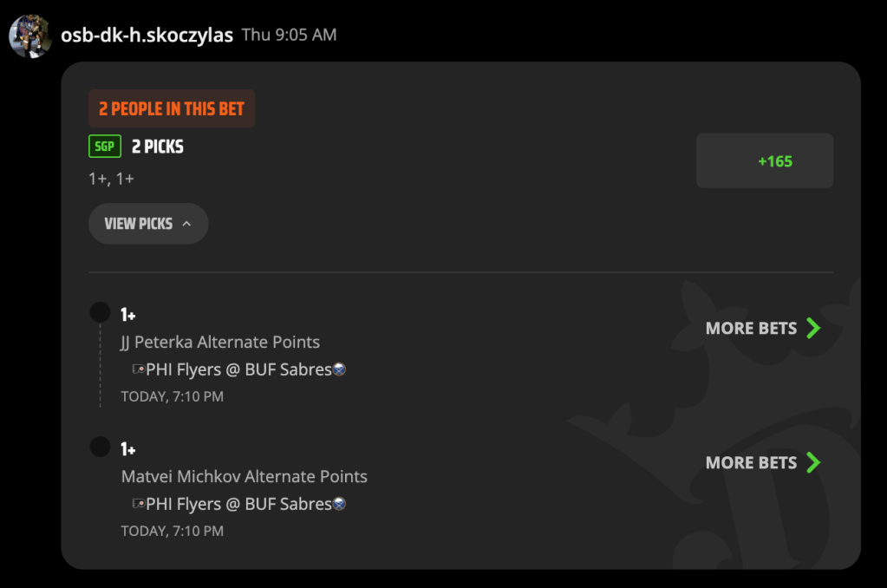
Task: Click the JJ Peterka pick circle marker
Action: pyautogui.click(x=100, y=312)
